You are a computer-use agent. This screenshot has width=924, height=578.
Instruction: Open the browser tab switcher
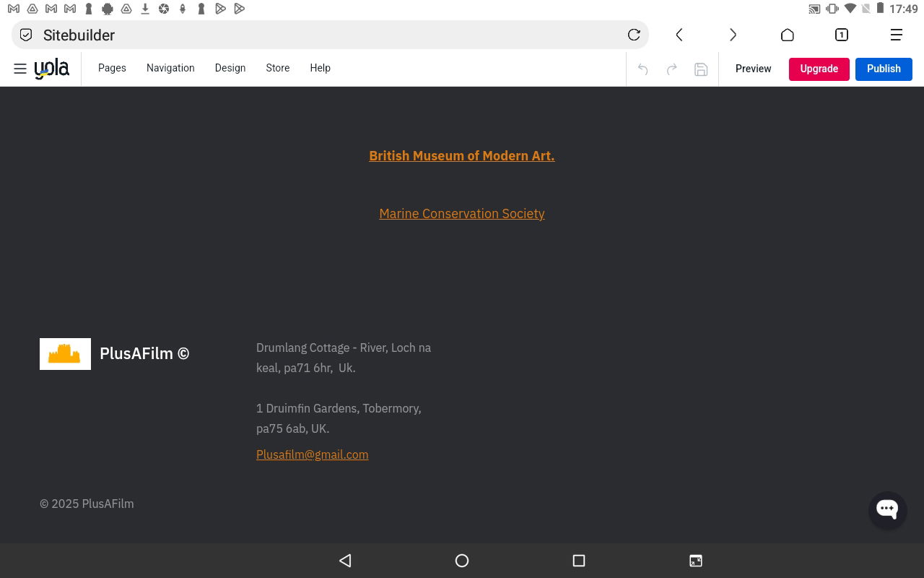click(842, 35)
